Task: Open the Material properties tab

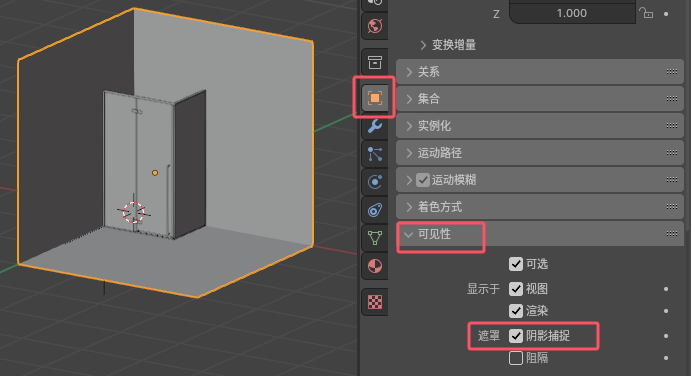Action: (x=375, y=266)
